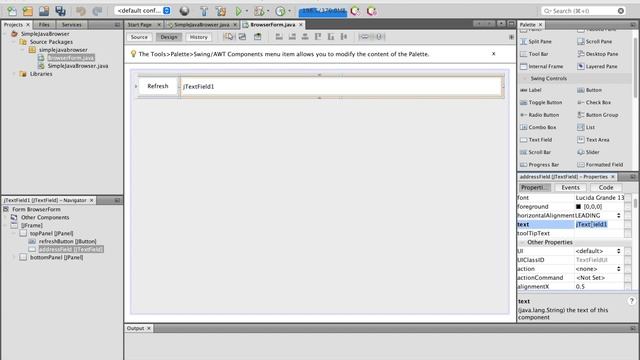Switch to the Files tab

(44, 25)
